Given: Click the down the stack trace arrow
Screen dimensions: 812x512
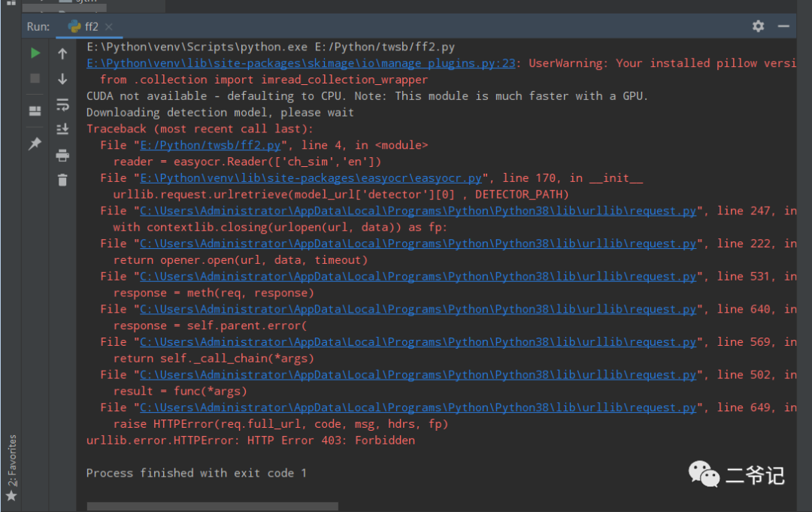Looking at the screenshot, I should (62, 79).
